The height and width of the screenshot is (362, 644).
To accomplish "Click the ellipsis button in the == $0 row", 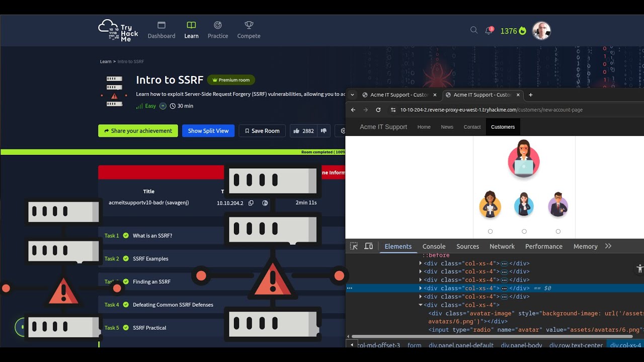I will pyautogui.click(x=504, y=289).
